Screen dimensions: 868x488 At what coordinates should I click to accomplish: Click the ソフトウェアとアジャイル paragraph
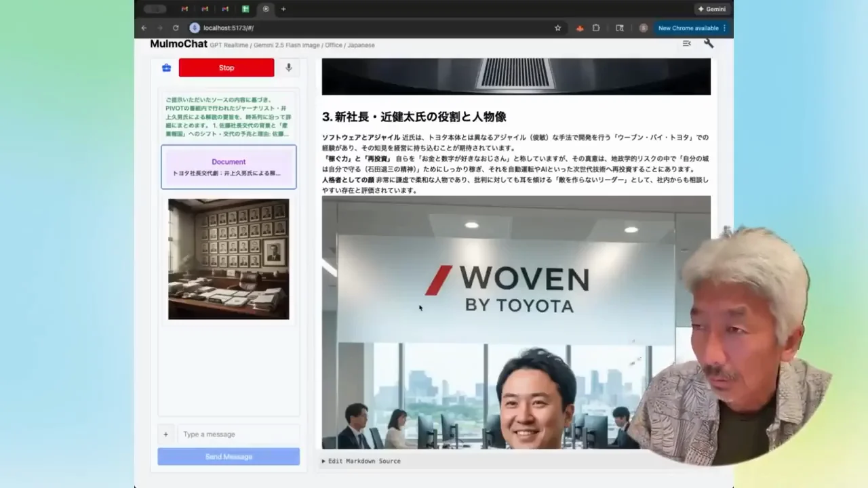515,142
